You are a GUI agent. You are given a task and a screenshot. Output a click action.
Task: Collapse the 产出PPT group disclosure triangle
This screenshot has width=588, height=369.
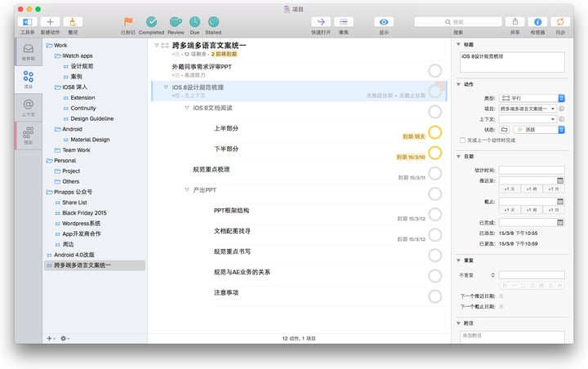click(187, 189)
